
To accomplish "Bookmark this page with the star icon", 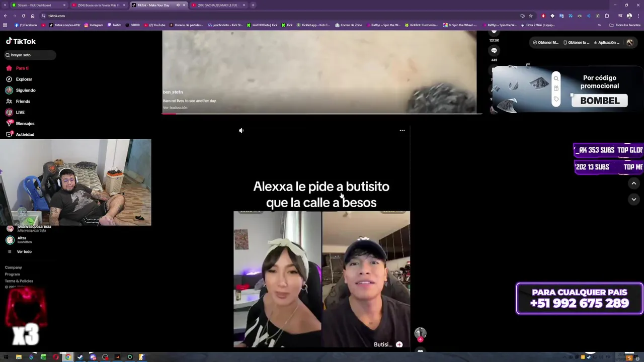I will [531, 16].
